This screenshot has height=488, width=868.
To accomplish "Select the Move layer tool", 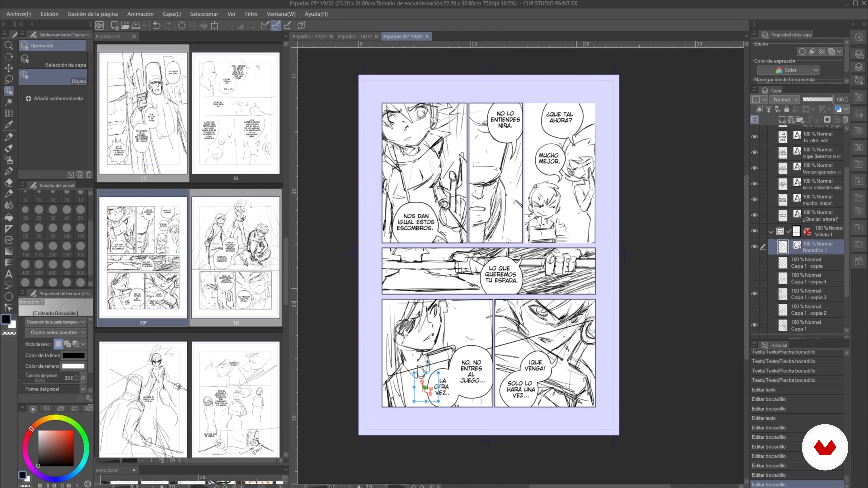I will pyautogui.click(x=9, y=68).
